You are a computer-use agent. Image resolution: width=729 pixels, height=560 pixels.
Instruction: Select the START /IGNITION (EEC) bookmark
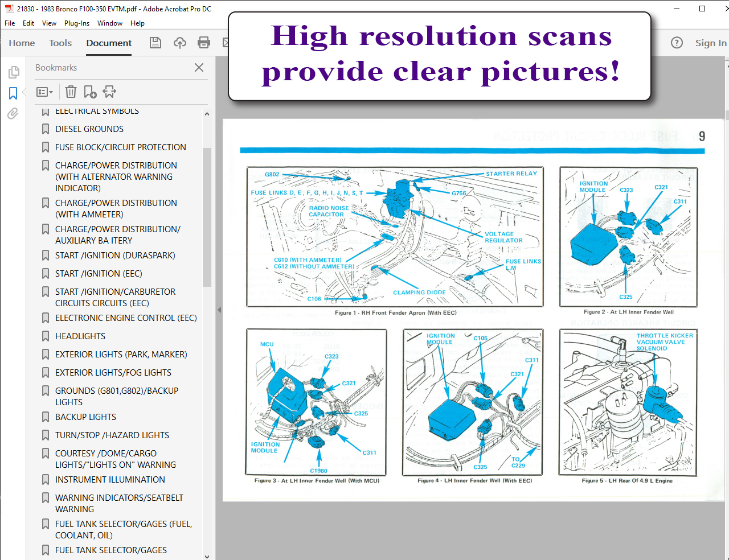coord(99,274)
